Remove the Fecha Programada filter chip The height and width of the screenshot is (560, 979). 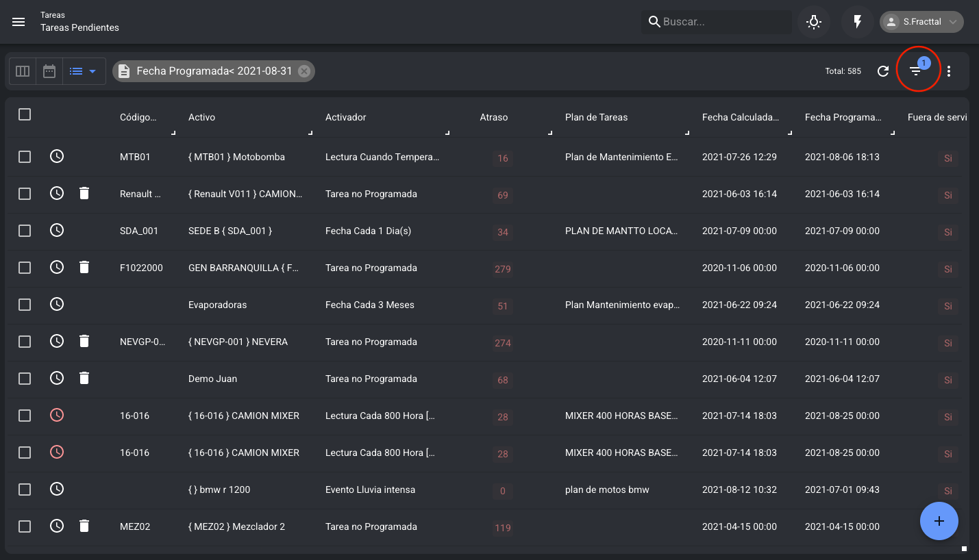click(x=304, y=71)
